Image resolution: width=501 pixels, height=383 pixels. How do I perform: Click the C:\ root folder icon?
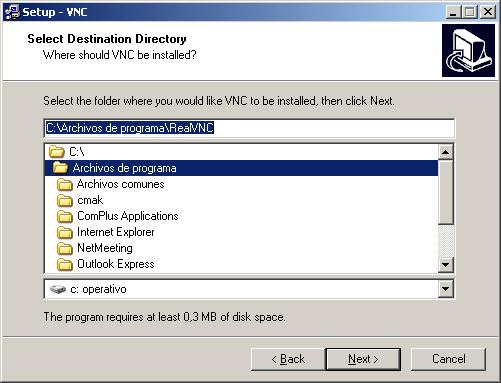click(x=57, y=152)
